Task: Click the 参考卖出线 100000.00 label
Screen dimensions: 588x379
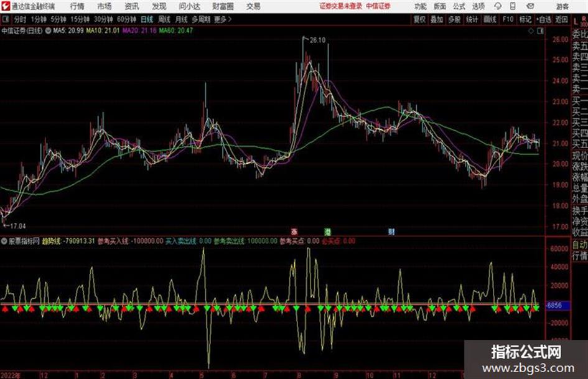Action: click(x=246, y=241)
